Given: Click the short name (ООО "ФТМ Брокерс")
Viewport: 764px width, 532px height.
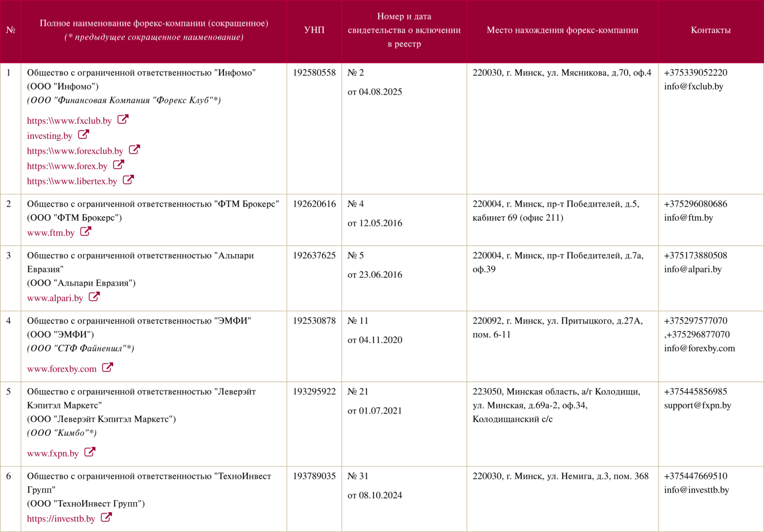Looking at the screenshot, I should 74,218.
